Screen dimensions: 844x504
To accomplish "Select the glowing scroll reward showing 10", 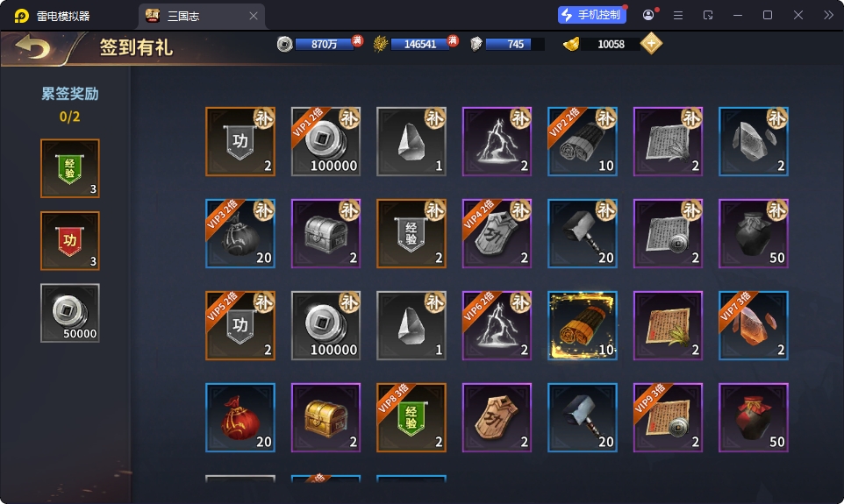I will pyautogui.click(x=583, y=325).
